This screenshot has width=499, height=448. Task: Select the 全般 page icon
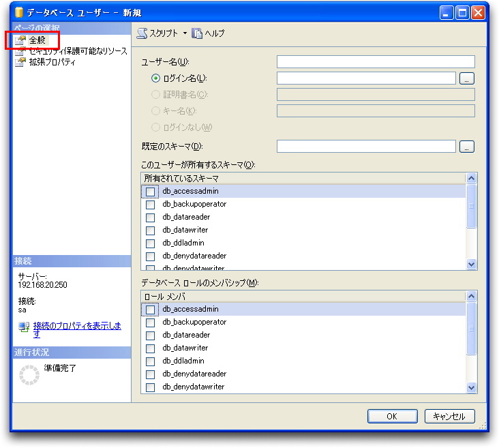point(20,40)
